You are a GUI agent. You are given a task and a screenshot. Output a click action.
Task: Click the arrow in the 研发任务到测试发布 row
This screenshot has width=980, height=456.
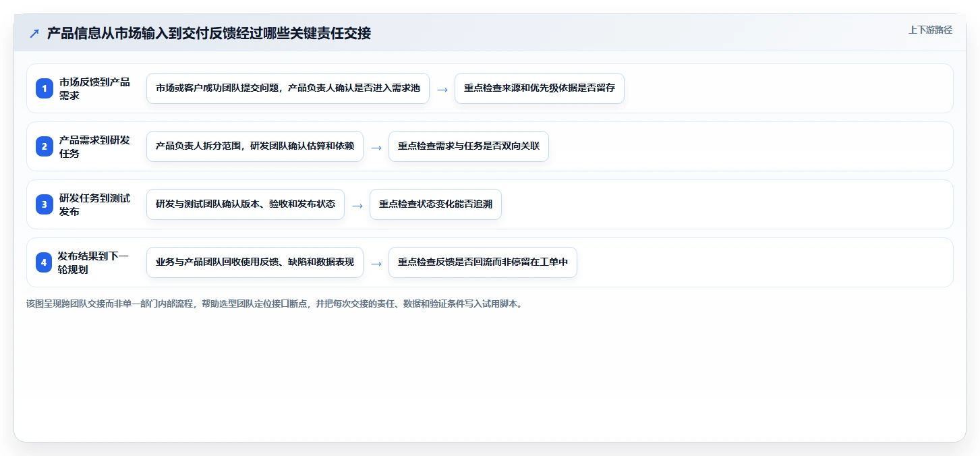[357, 205]
